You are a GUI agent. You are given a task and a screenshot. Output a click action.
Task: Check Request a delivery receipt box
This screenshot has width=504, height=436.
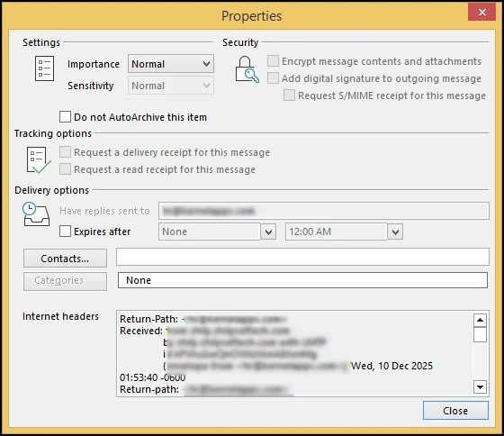pyautogui.click(x=65, y=152)
